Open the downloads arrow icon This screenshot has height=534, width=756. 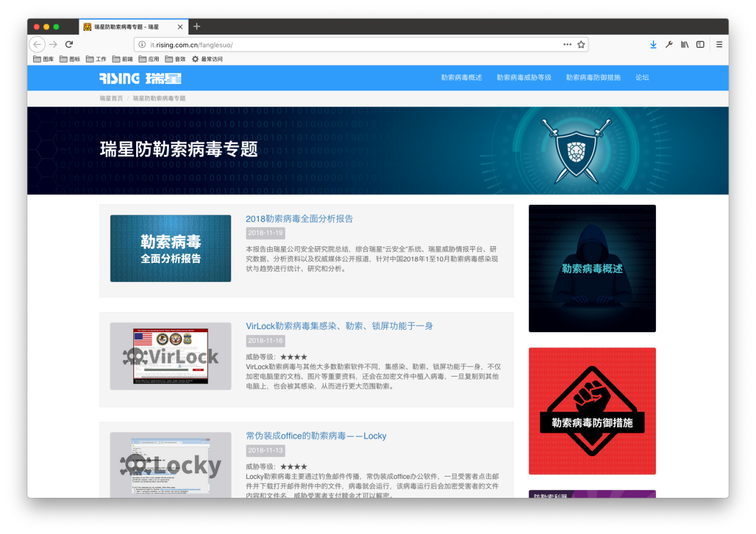coord(653,44)
